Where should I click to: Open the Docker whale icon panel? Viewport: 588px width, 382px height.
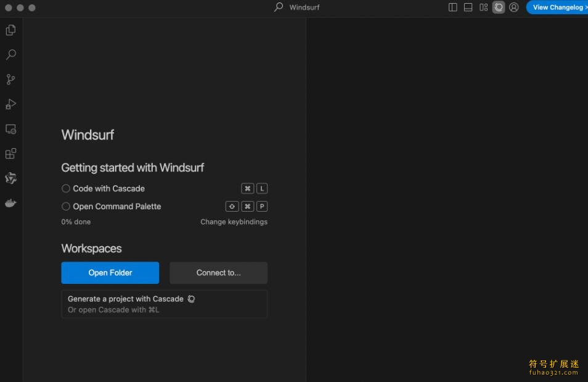11,203
